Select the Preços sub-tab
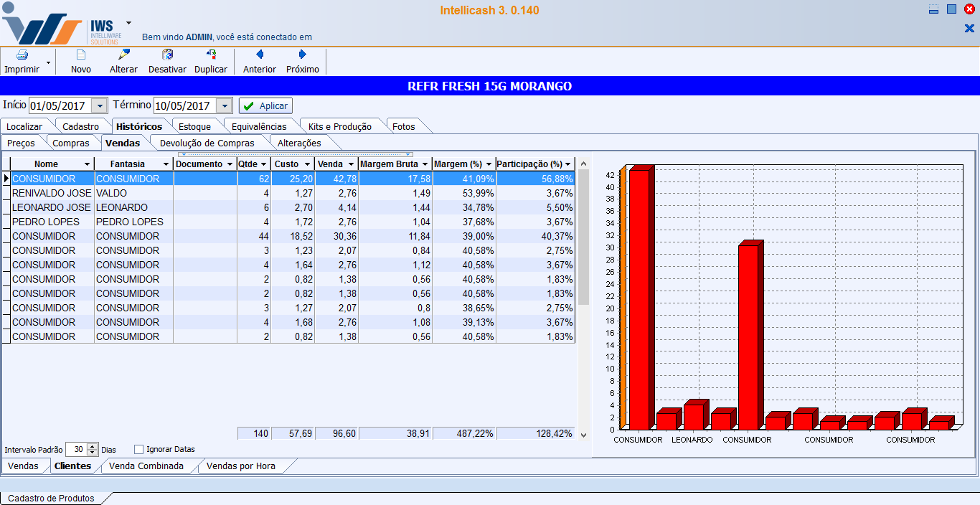Viewport: 980px width, 505px height. 21,143
